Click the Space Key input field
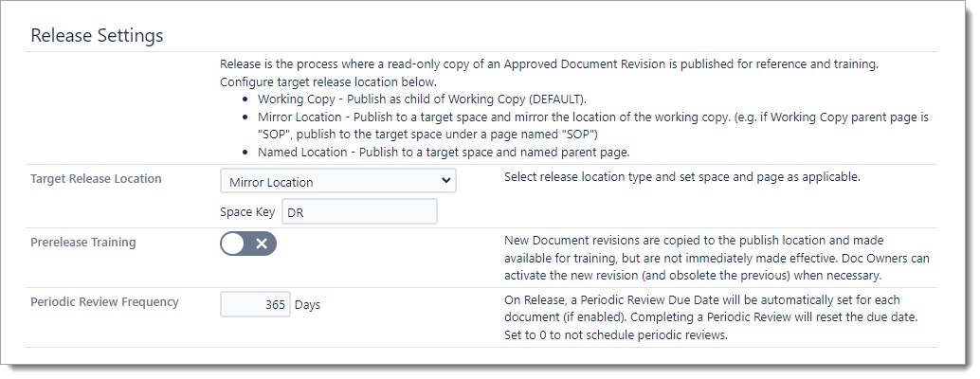The image size is (980, 379). pos(359,211)
